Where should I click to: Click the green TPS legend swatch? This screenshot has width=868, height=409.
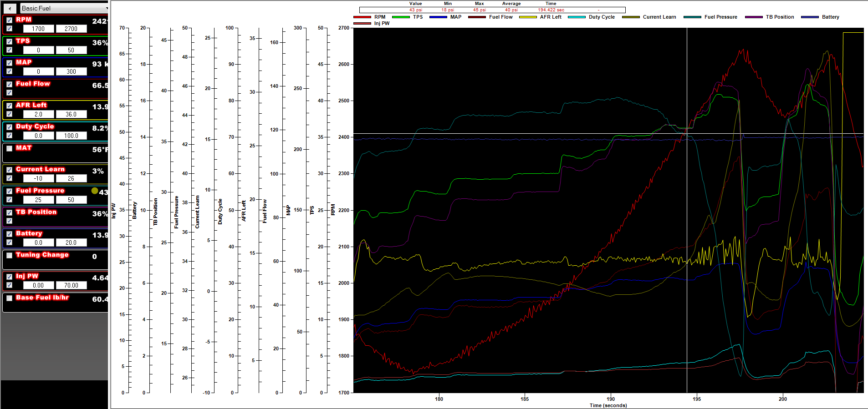[x=401, y=17]
